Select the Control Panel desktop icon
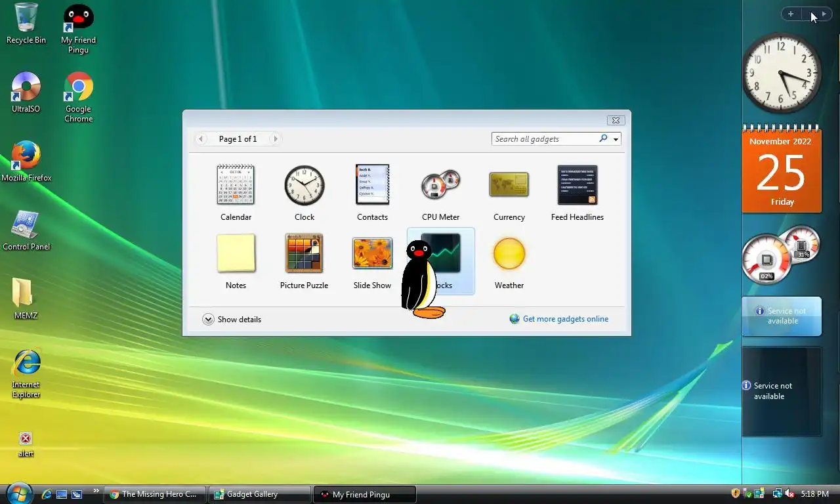Screen dimensions: 840x504 click(26, 231)
